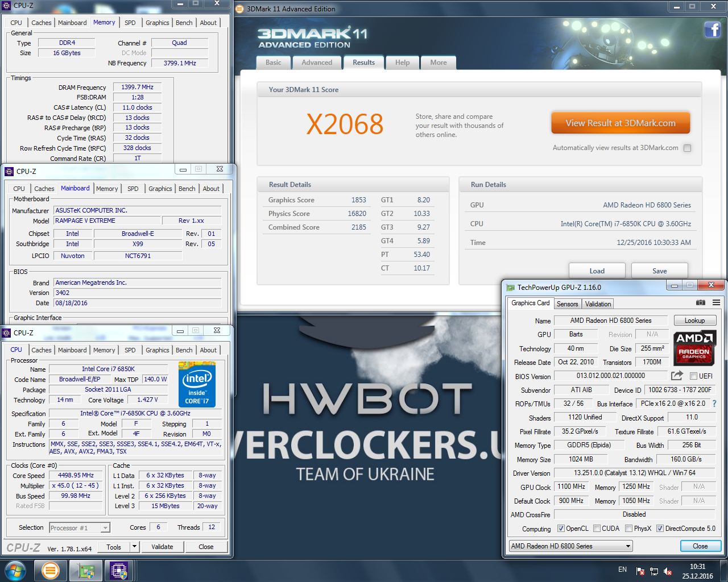Open the Graphics tab in the Mainboard CPU-Z window
Screen dimensions: 728x582
pos(160,189)
